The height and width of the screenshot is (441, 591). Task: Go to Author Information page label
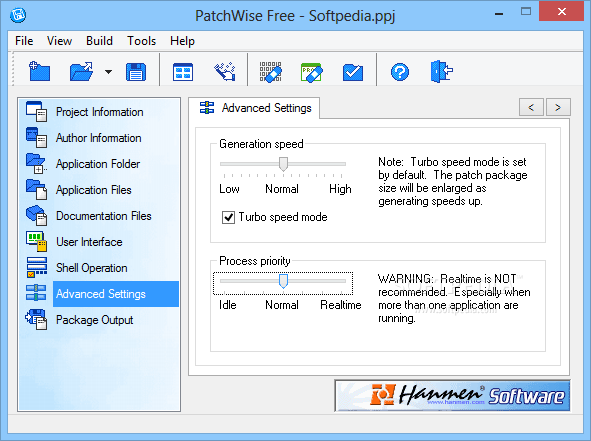[x=98, y=138]
